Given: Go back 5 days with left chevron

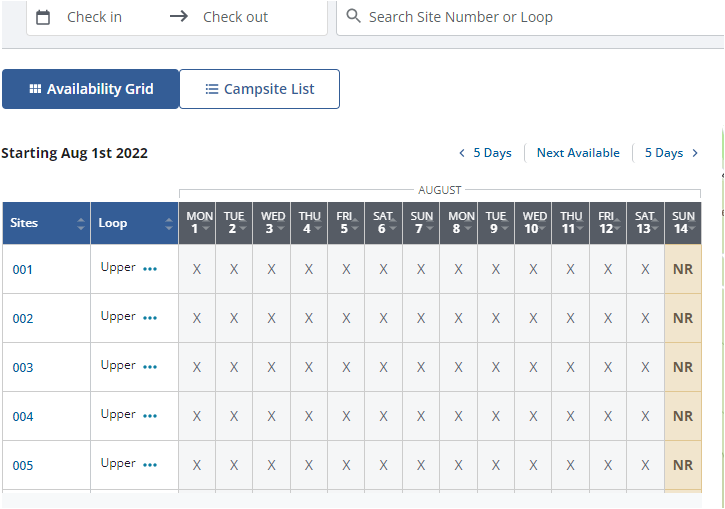Looking at the screenshot, I should click(x=462, y=153).
